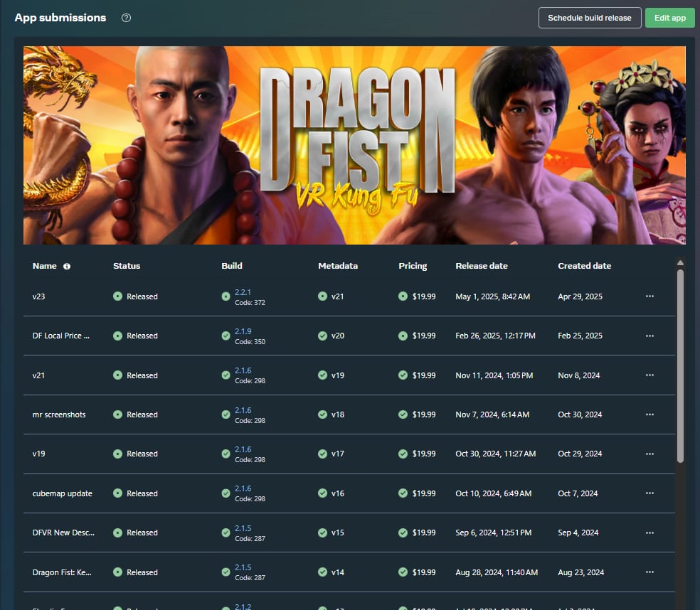Click Code: 372 text
This screenshot has width=700, height=610.
[250, 303]
